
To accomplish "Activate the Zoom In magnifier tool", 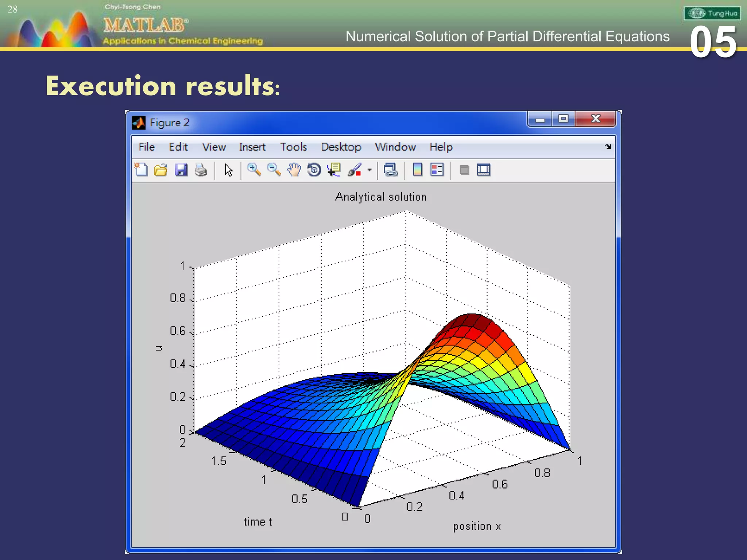I will click(x=254, y=170).
